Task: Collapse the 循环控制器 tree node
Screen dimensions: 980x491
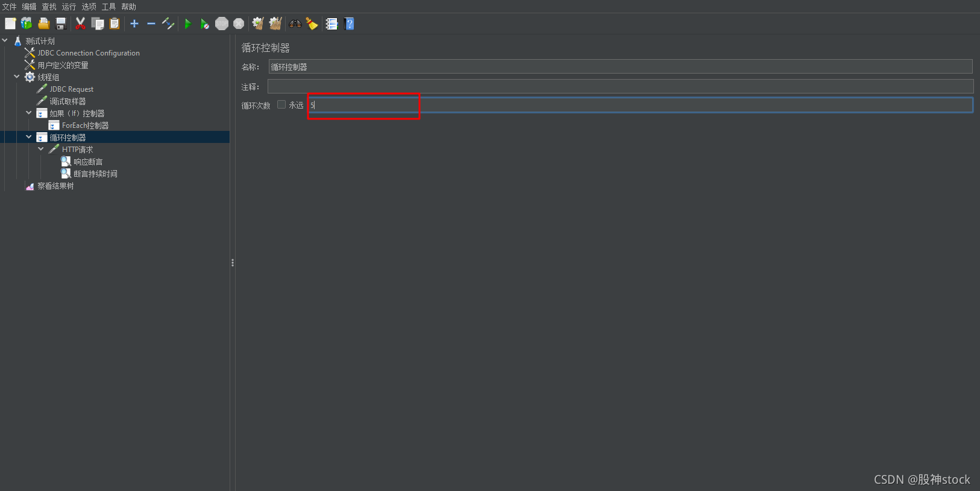Action: tap(29, 137)
